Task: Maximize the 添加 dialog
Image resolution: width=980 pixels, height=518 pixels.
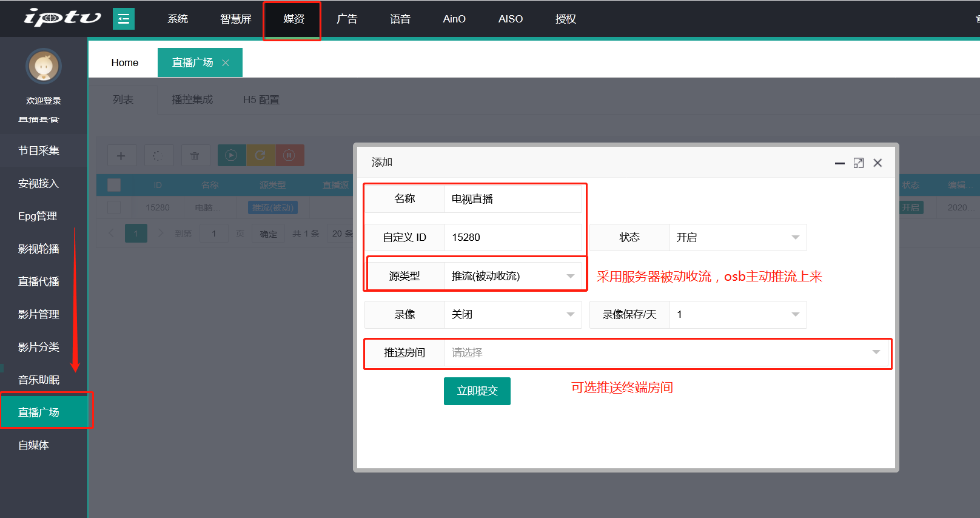Action: (x=858, y=163)
